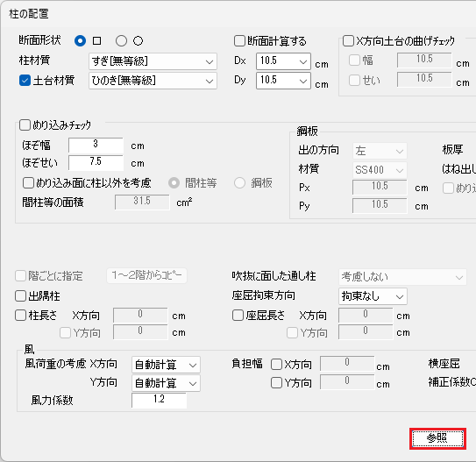Enable the 柱長さ checkbox
The width and height of the screenshot is (476, 462).
(20, 316)
